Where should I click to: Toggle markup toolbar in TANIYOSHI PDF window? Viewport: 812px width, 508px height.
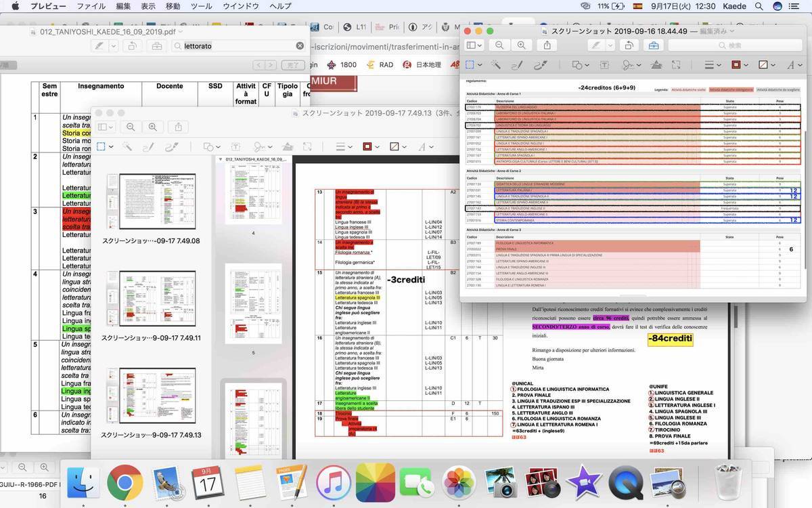coord(157,46)
